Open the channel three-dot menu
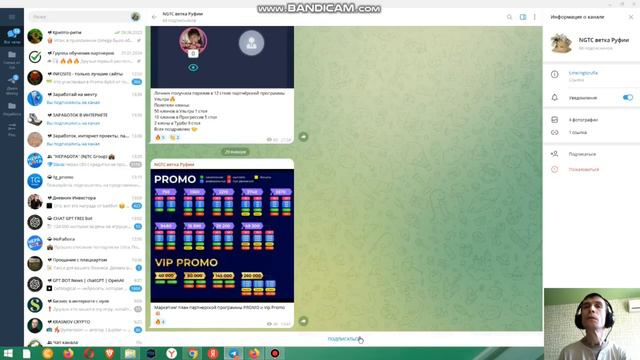 535,17
